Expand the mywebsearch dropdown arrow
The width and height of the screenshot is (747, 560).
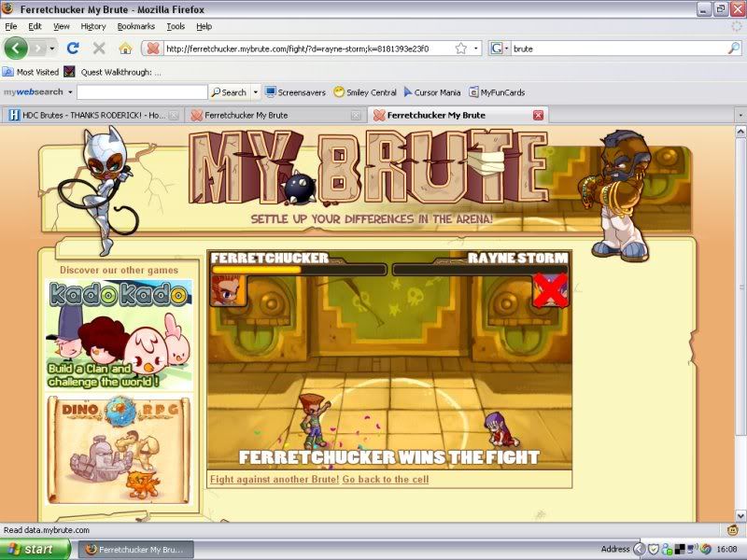point(70,91)
